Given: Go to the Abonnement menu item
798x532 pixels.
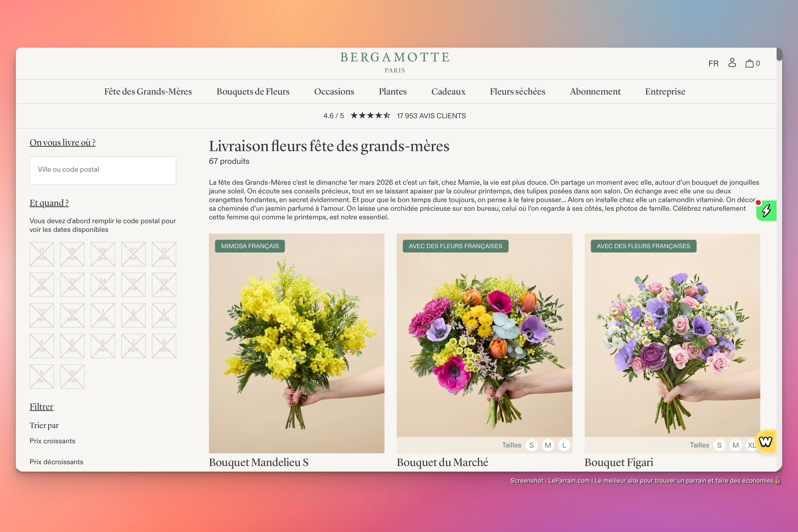Looking at the screenshot, I should (x=595, y=92).
